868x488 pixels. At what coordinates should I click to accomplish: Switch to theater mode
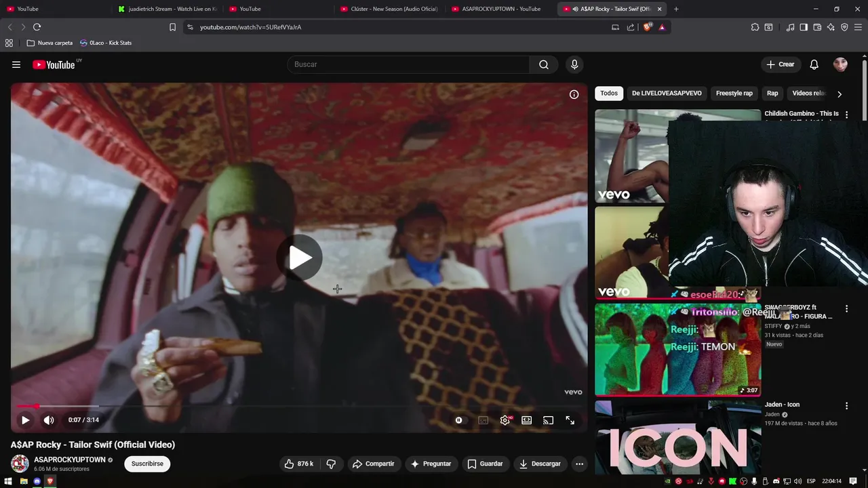(x=526, y=420)
